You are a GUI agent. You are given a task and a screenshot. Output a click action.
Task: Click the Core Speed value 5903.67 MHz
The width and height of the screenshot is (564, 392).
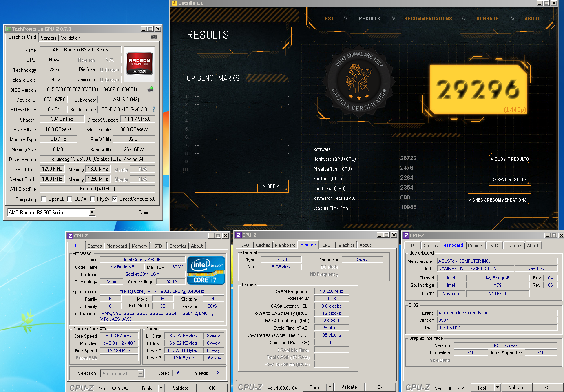119,336
